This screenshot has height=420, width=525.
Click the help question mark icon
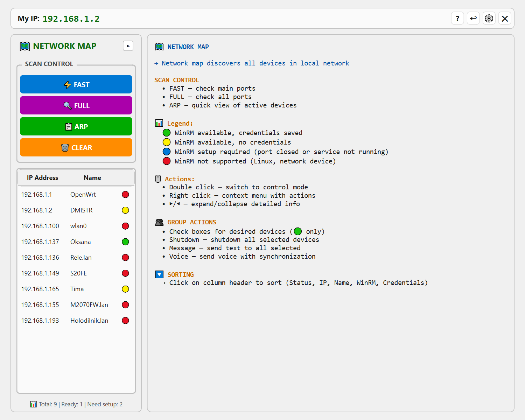(457, 19)
